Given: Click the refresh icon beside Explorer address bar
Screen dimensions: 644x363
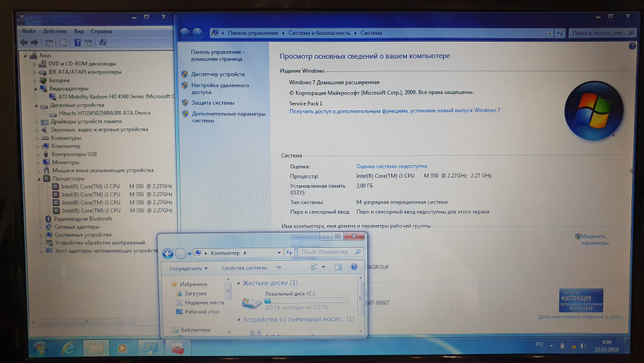Looking at the screenshot, I should click(289, 253).
